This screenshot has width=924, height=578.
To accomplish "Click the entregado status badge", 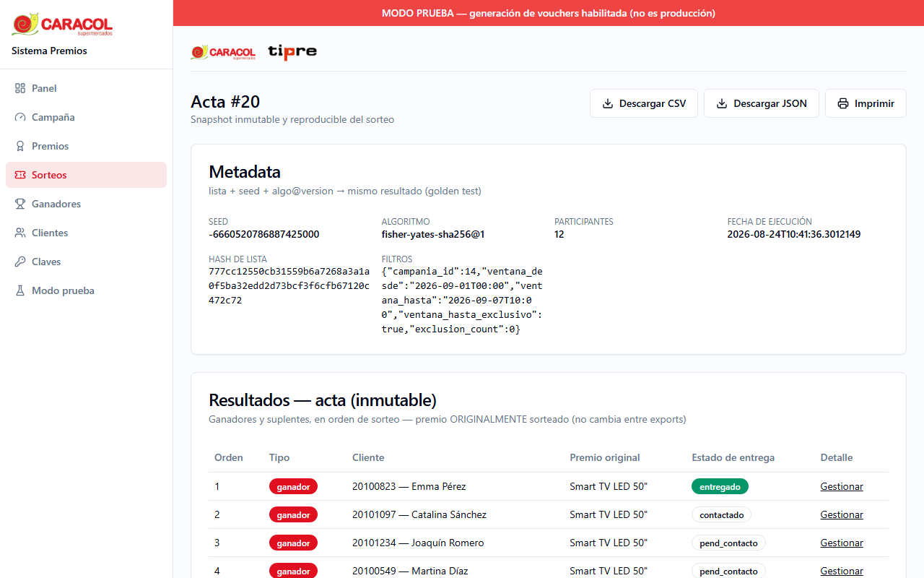I will pyautogui.click(x=720, y=486).
